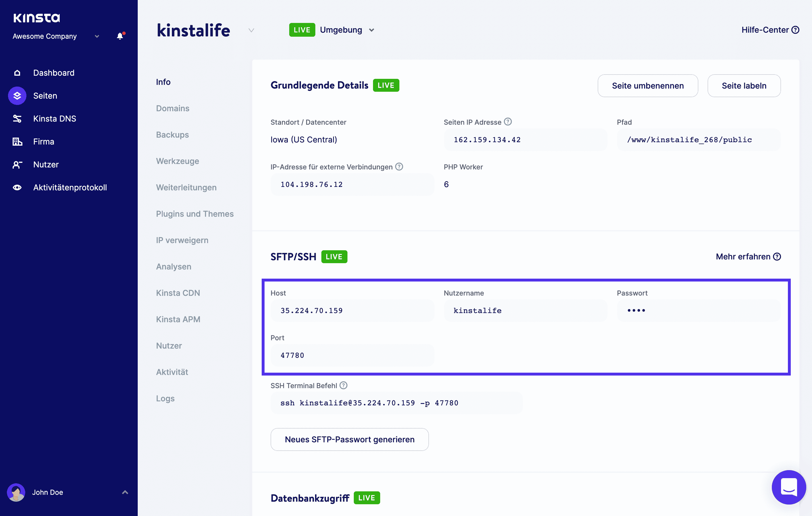Click the external IP field 104.198.76.12
The height and width of the screenshot is (516, 812).
[352, 184]
